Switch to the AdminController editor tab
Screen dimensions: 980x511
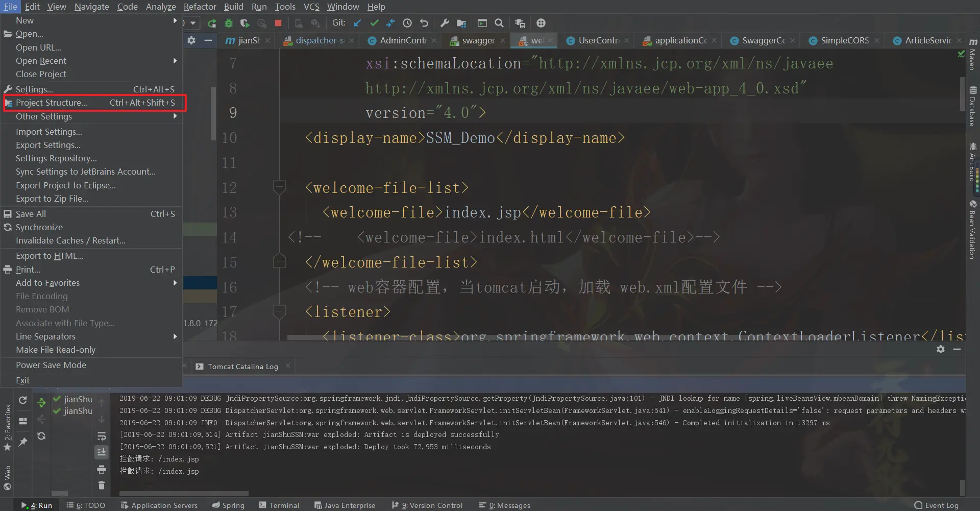(x=403, y=40)
